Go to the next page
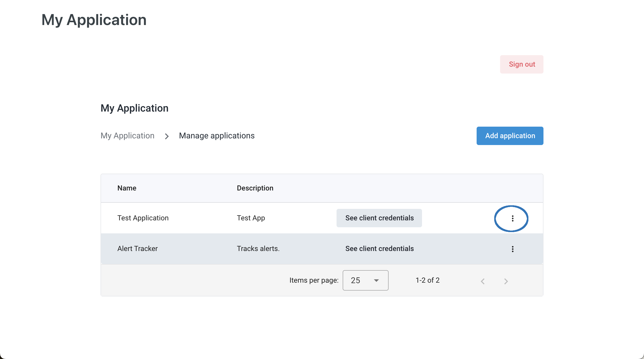The image size is (644, 359). coord(506,281)
